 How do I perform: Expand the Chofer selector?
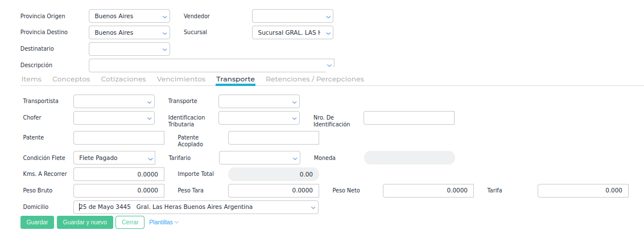(x=114, y=118)
